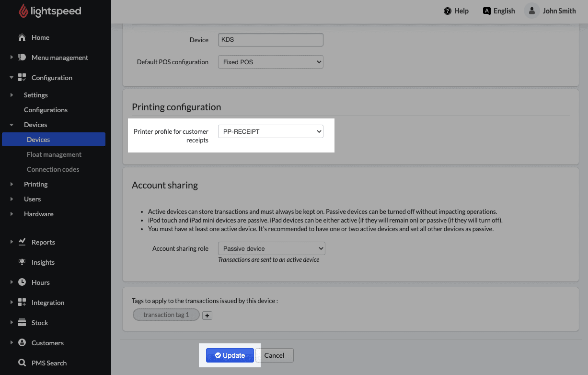Open Float management in sidebar
The width and height of the screenshot is (588, 375).
[54, 154]
